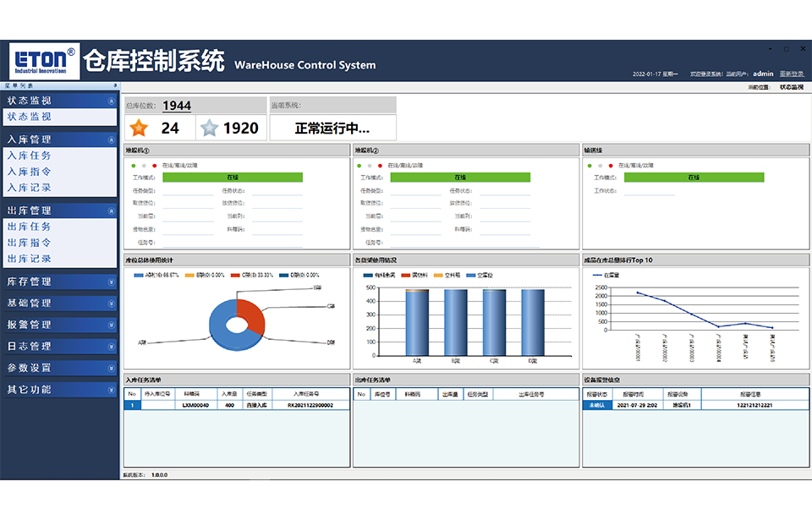Open the 出库记录 menu item
Screen dimensions: 812x520
tap(30, 259)
